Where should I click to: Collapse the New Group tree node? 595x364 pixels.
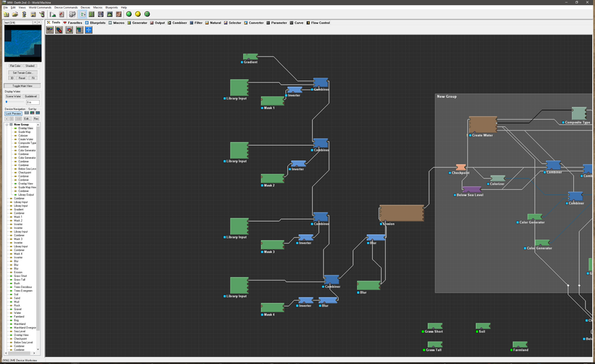coord(7,125)
